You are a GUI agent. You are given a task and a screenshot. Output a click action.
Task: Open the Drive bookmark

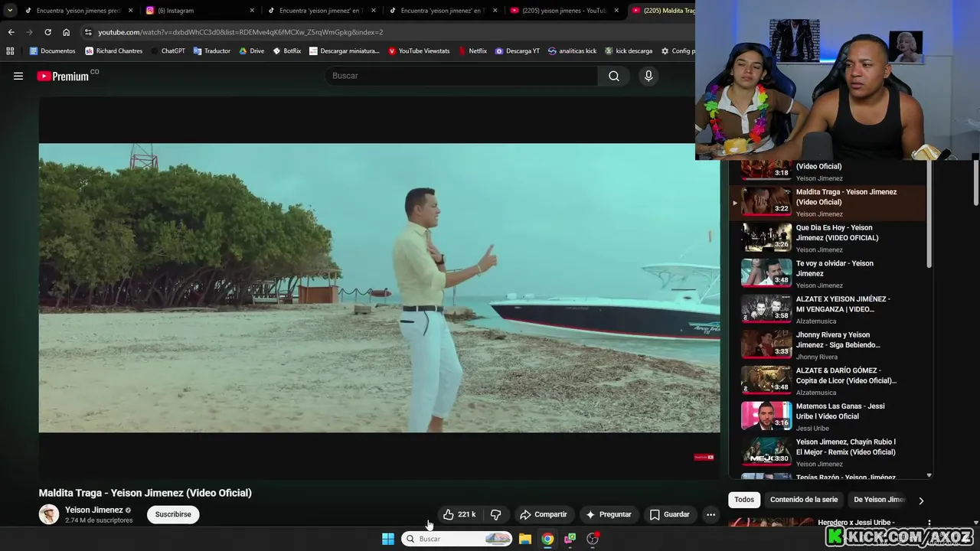tap(251, 51)
